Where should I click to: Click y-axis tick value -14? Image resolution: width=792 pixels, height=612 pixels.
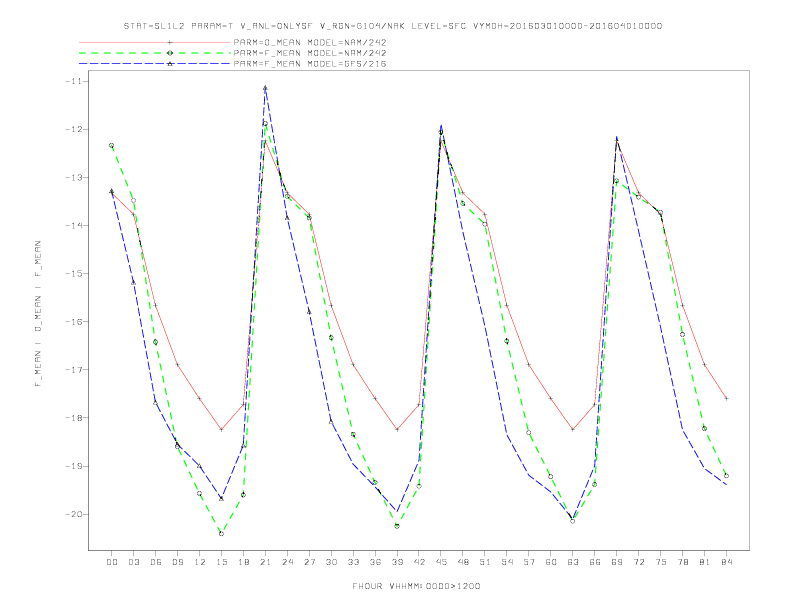[74, 225]
